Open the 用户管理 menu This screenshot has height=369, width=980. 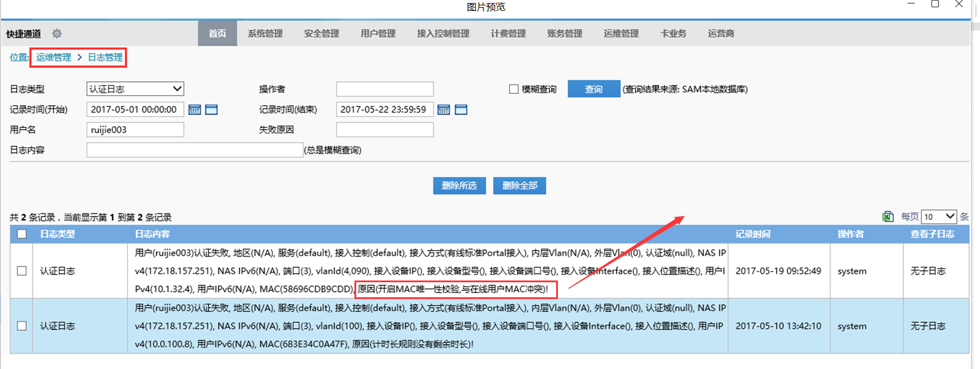click(378, 33)
